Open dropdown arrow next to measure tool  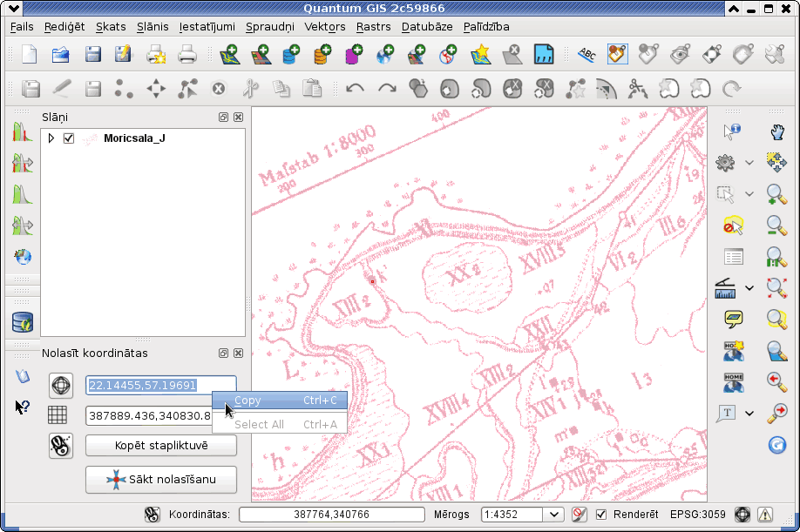click(x=749, y=288)
